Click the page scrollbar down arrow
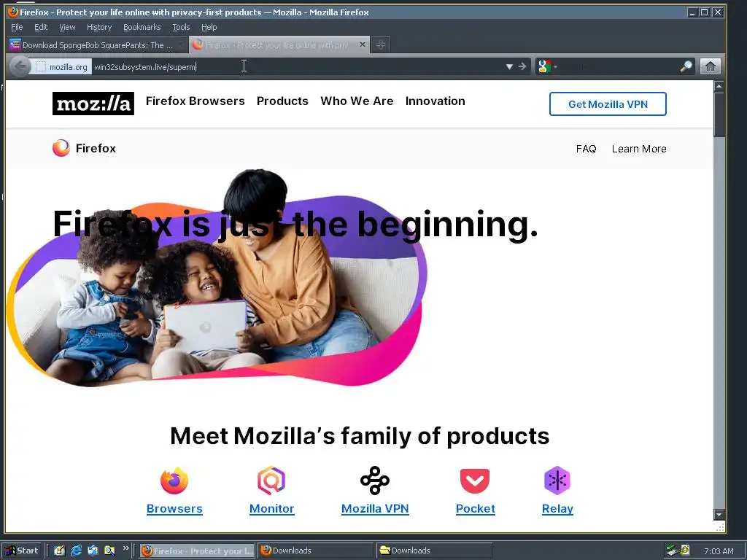 [x=719, y=515]
